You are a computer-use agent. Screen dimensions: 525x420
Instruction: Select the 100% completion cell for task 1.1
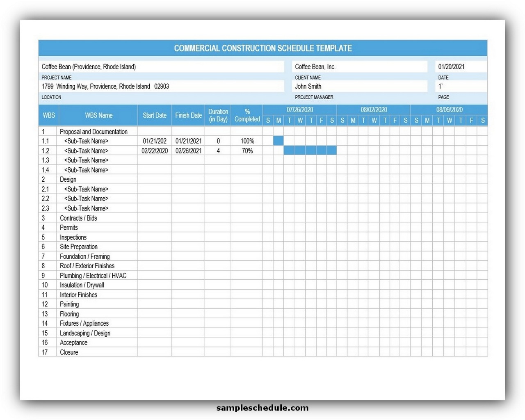pyautogui.click(x=247, y=141)
